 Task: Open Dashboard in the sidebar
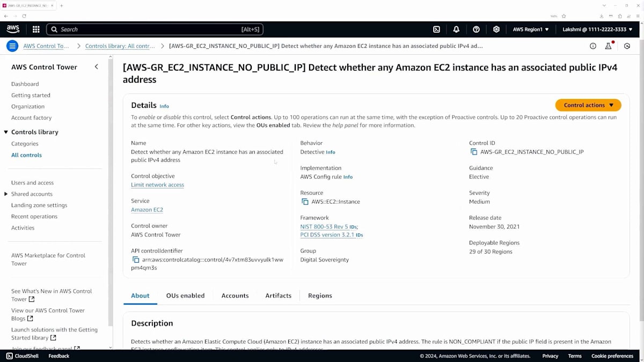point(25,84)
